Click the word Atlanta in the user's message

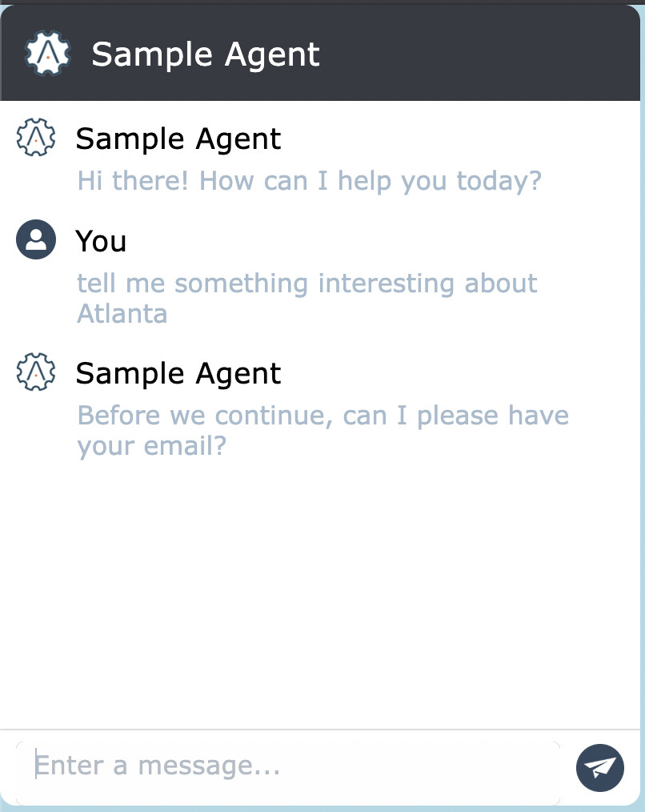click(x=122, y=313)
